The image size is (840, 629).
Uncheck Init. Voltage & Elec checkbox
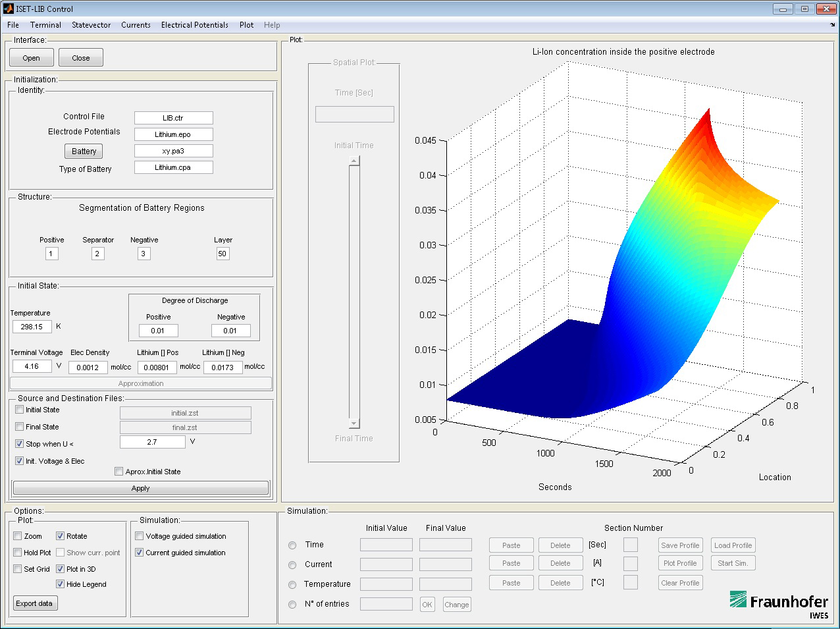(x=20, y=461)
